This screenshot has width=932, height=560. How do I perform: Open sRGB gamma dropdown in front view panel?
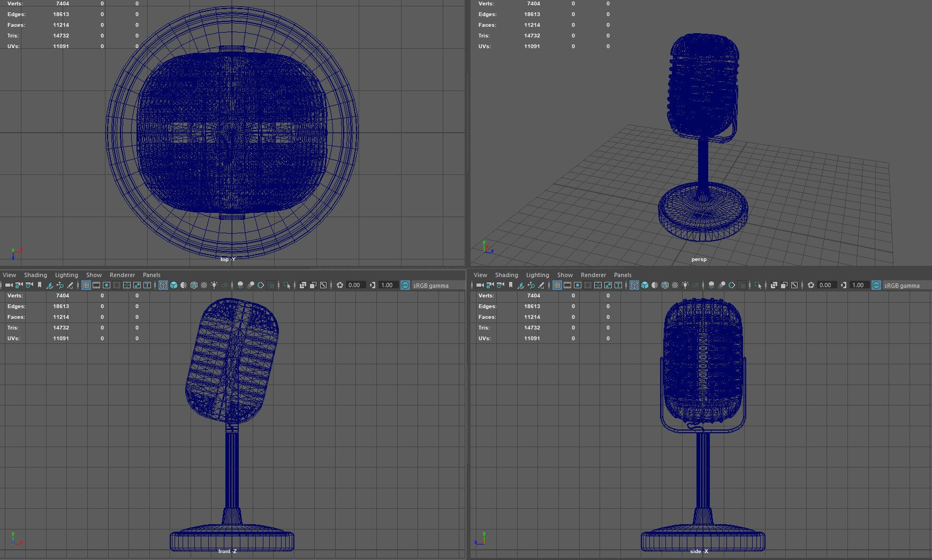tap(430, 286)
